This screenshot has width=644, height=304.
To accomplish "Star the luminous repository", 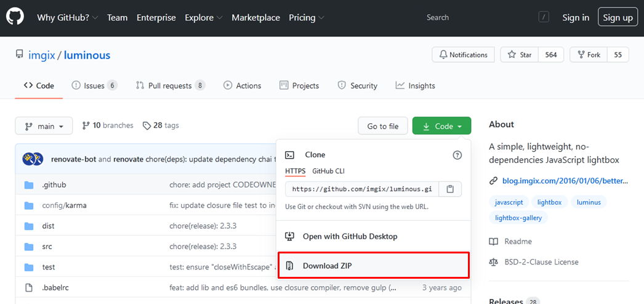I will click(x=519, y=55).
